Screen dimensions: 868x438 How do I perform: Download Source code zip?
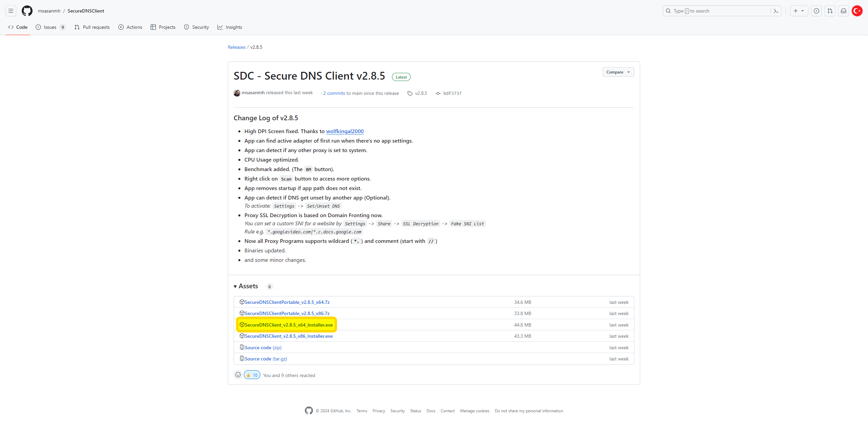click(263, 348)
